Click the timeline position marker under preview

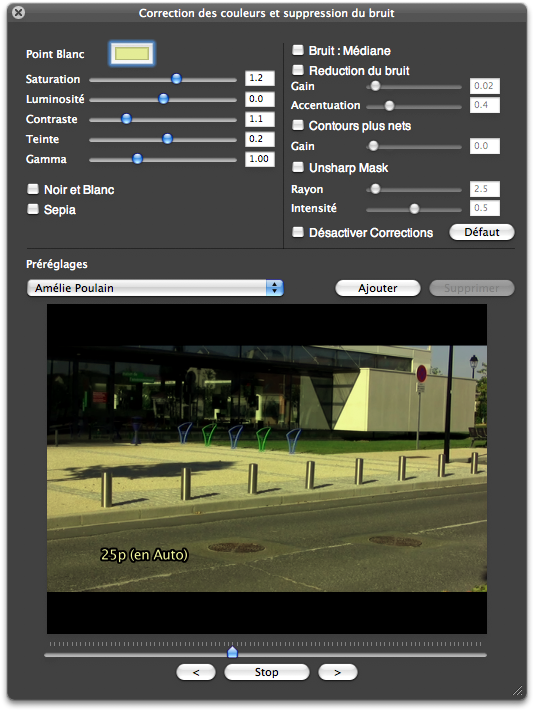tap(232, 652)
